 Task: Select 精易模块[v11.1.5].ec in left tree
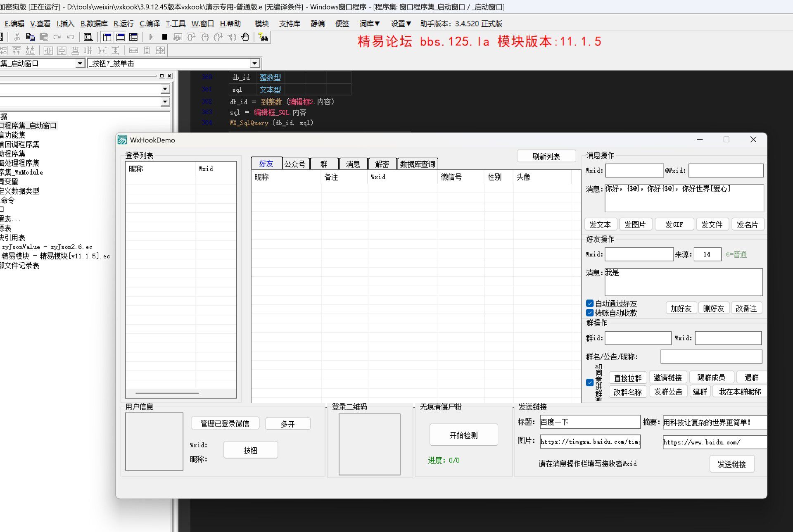coord(56,256)
